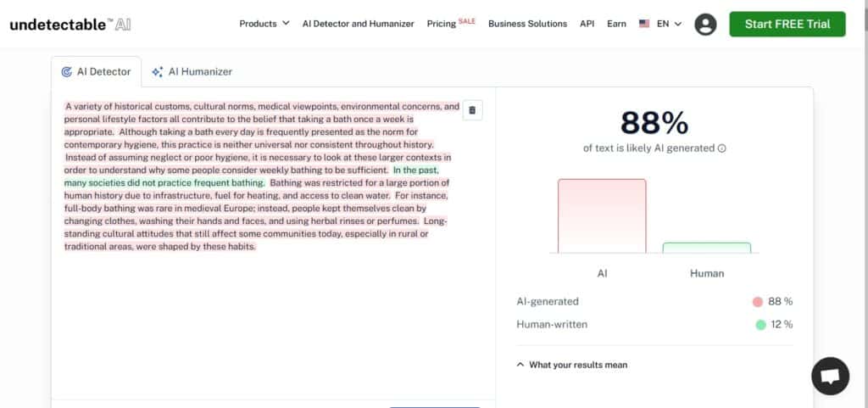Click the Earn navigation link
Image resolution: width=868 pixels, height=408 pixels.
click(616, 24)
